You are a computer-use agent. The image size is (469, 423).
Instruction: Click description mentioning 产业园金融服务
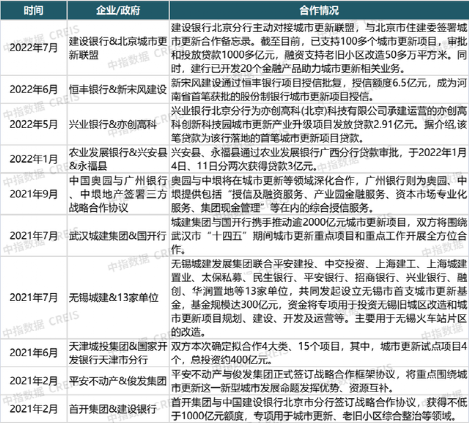319,194
